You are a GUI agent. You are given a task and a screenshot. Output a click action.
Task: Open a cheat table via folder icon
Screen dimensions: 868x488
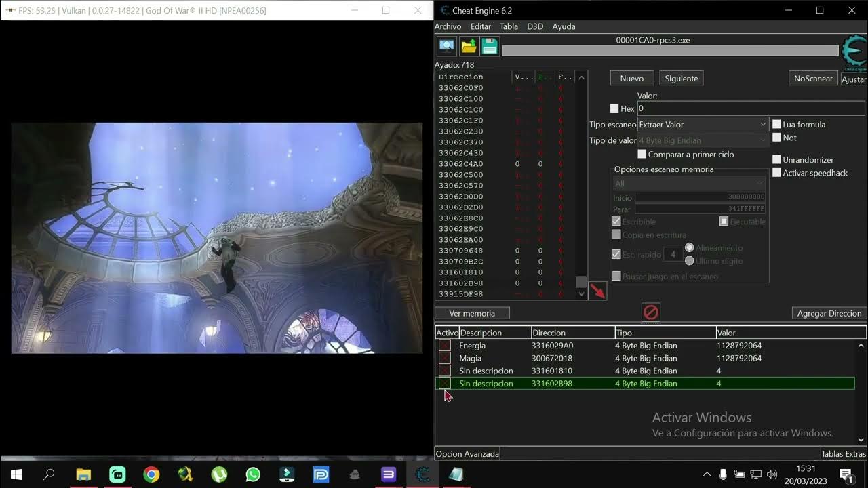[469, 46]
